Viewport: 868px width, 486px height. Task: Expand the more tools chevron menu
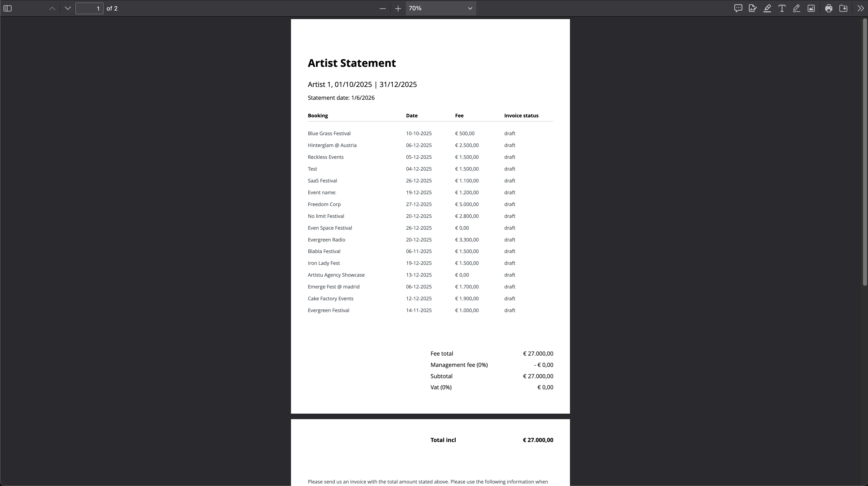pos(860,9)
